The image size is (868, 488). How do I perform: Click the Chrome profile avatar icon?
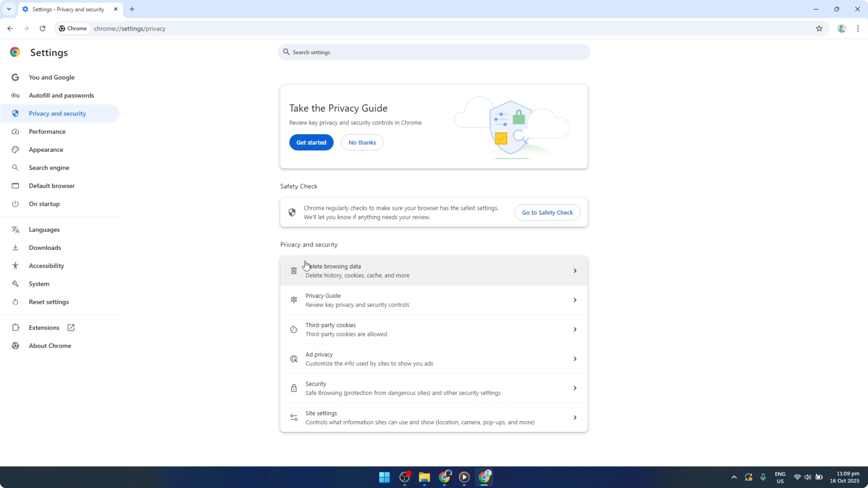coord(841,29)
